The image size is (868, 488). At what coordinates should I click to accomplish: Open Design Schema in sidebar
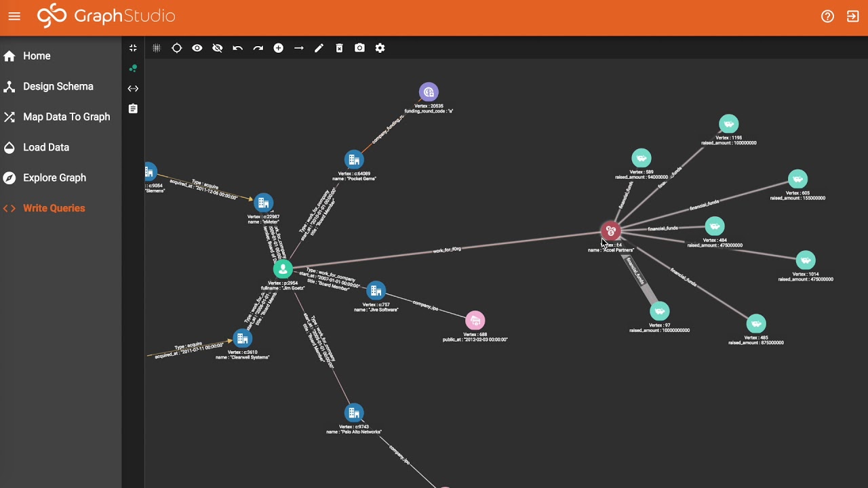(x=58, y=87)
